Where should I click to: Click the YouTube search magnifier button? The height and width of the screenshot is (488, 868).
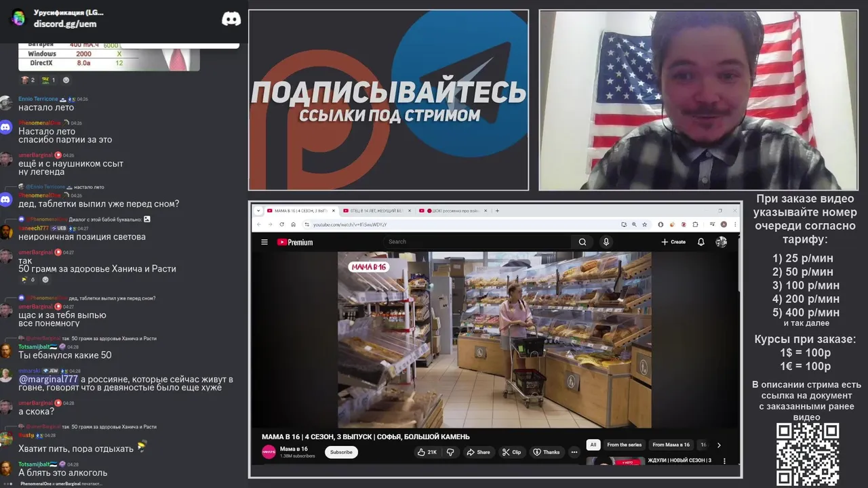583,242
